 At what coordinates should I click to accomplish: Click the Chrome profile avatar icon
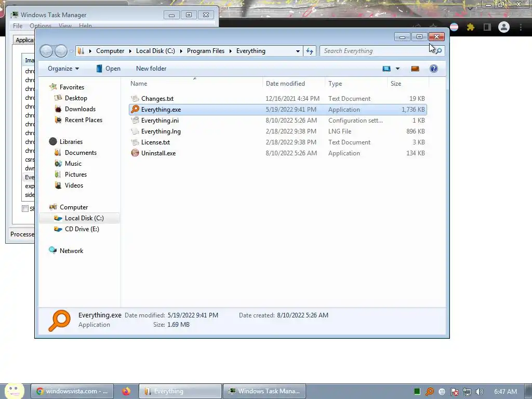tap(504, 27)
